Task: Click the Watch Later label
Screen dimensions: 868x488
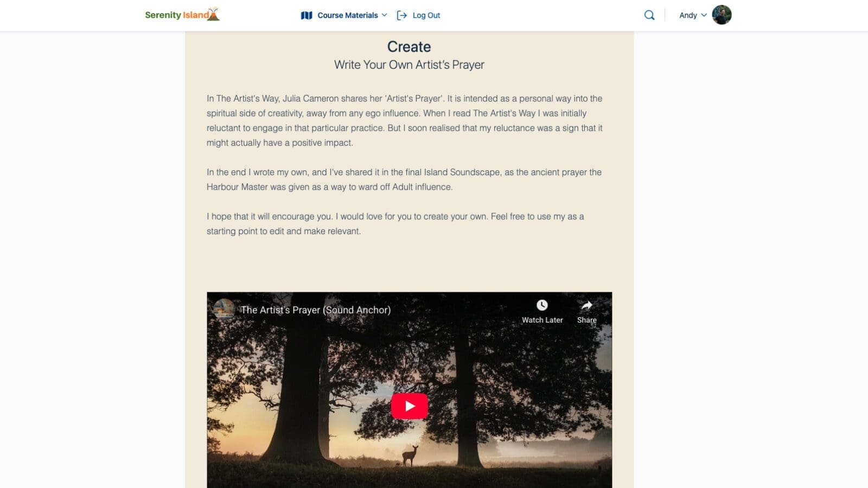Action: coord(542,320)
